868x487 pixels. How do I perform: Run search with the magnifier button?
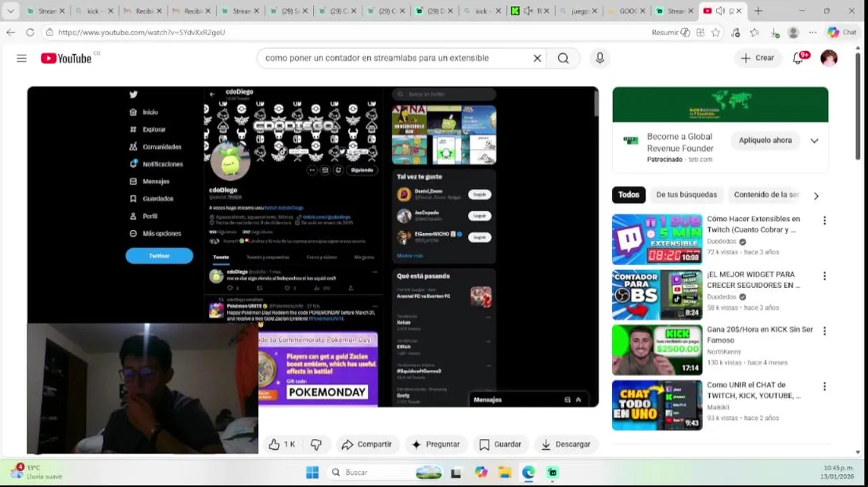[563, 58]
